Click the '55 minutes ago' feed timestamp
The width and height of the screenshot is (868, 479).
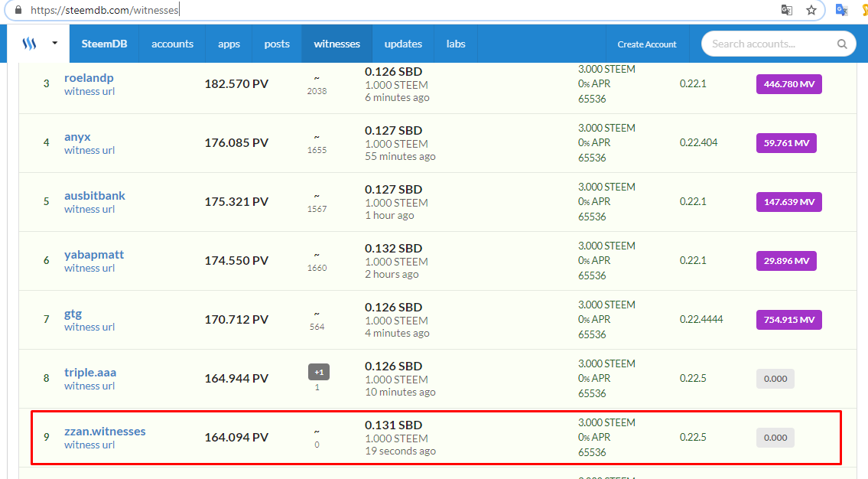coord(400,157)
